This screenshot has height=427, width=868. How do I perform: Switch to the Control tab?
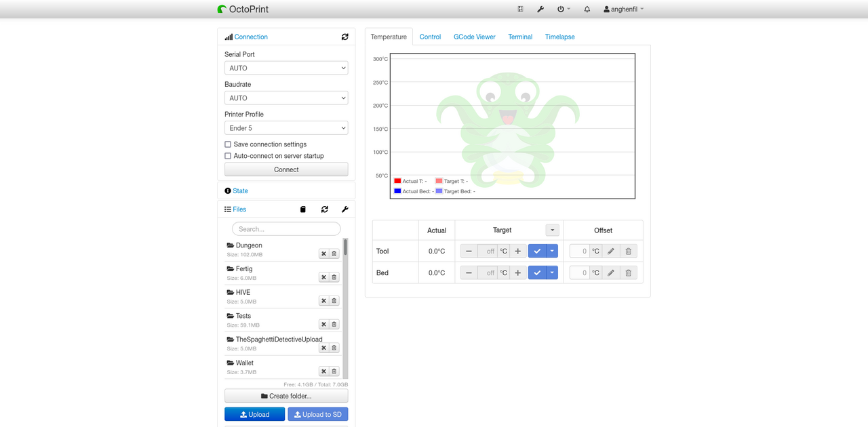pyautogui.click(x=430, y=37)
